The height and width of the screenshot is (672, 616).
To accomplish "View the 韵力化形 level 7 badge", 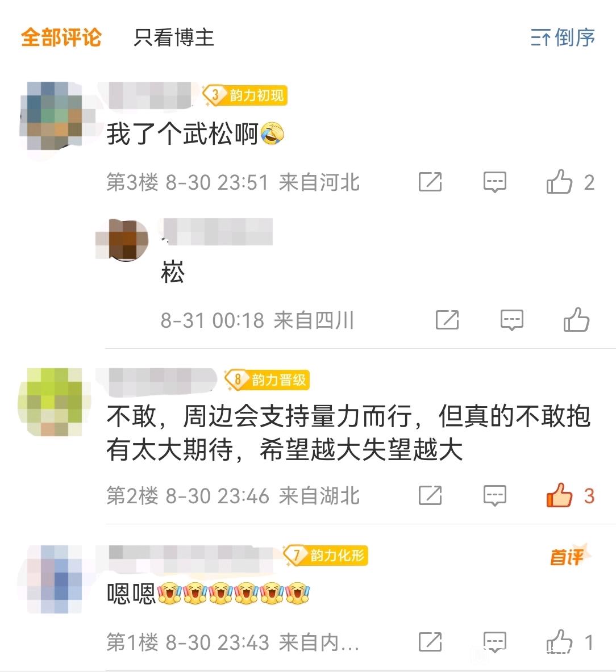I will (x=326, y=556).
